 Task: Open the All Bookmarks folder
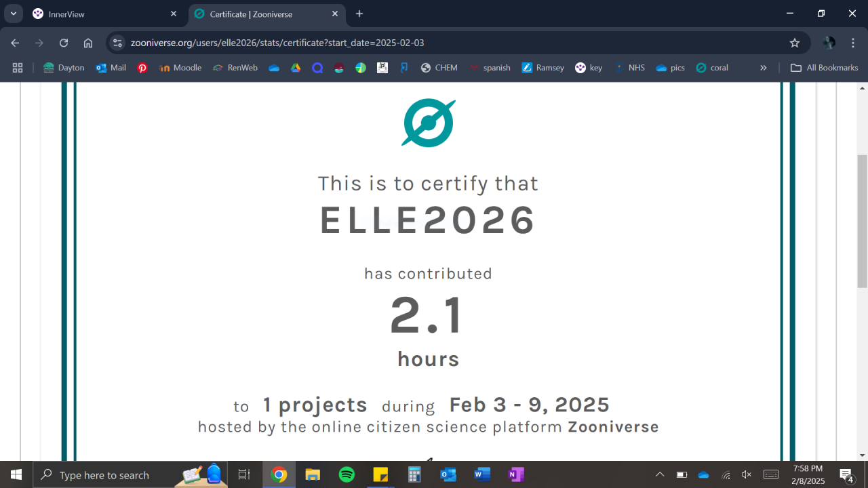(x=825, y=68)
